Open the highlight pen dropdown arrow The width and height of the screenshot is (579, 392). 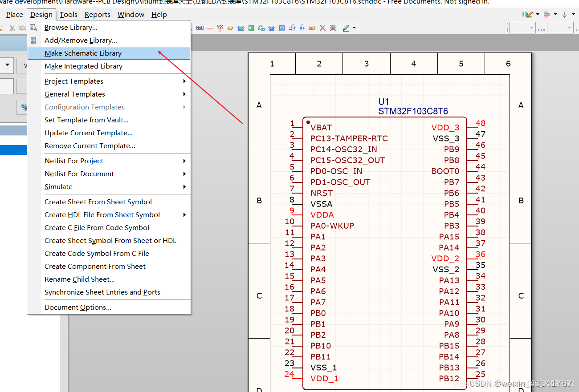(355, 28)
